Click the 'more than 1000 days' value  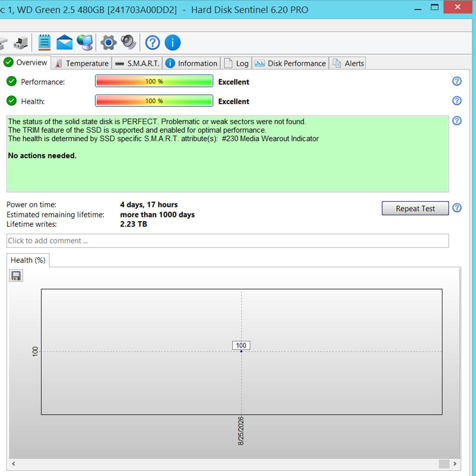coord(157,215)
